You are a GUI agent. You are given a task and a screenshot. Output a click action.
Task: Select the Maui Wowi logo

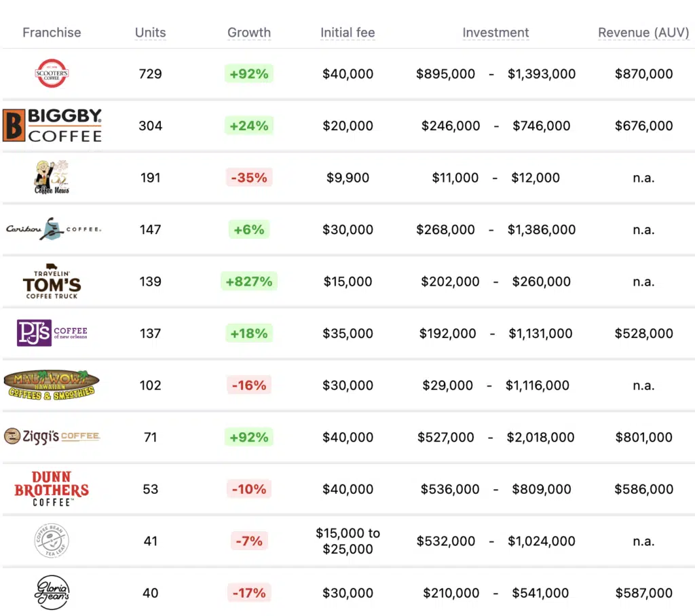click(x=52, y=385)
